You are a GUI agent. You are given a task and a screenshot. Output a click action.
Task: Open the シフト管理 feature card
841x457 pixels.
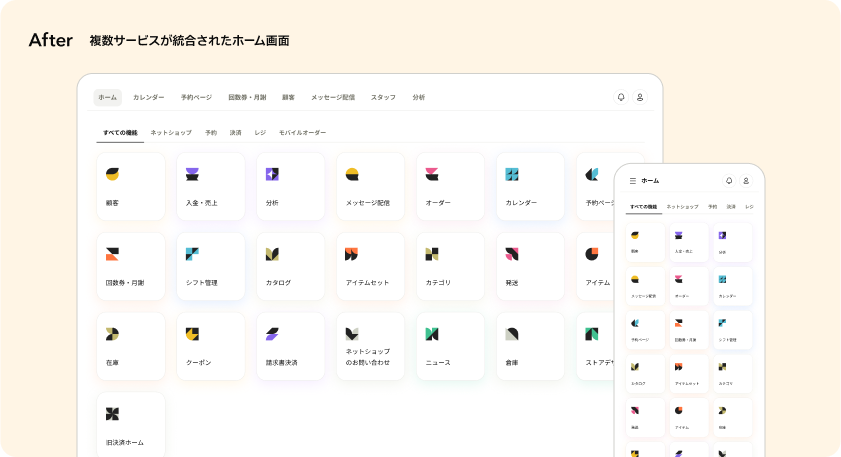click(x=210, y=266)
